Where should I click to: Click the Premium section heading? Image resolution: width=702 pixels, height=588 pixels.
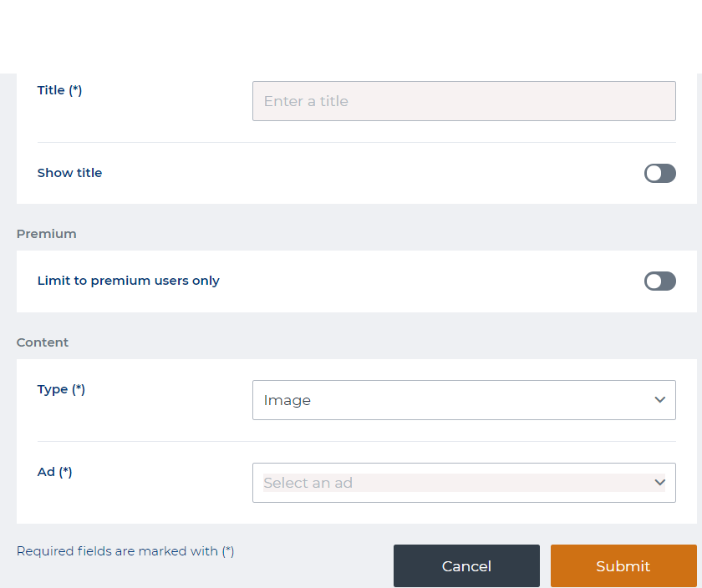click(x=46, y=234)
